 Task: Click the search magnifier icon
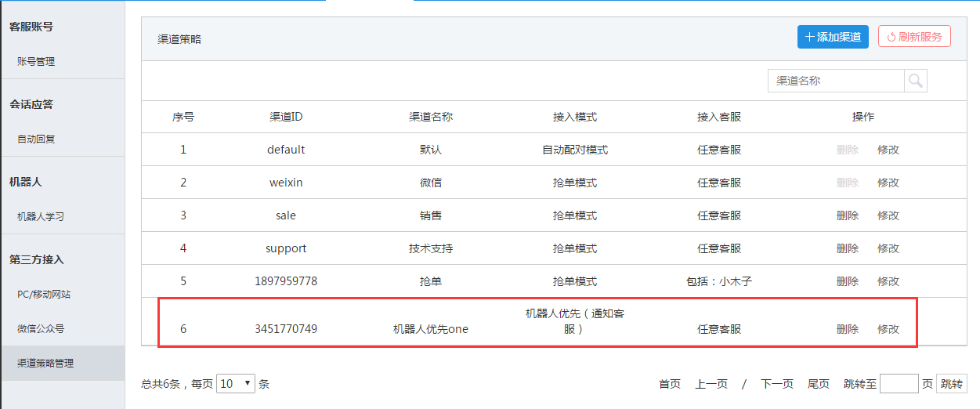click(x=916, y=81)
